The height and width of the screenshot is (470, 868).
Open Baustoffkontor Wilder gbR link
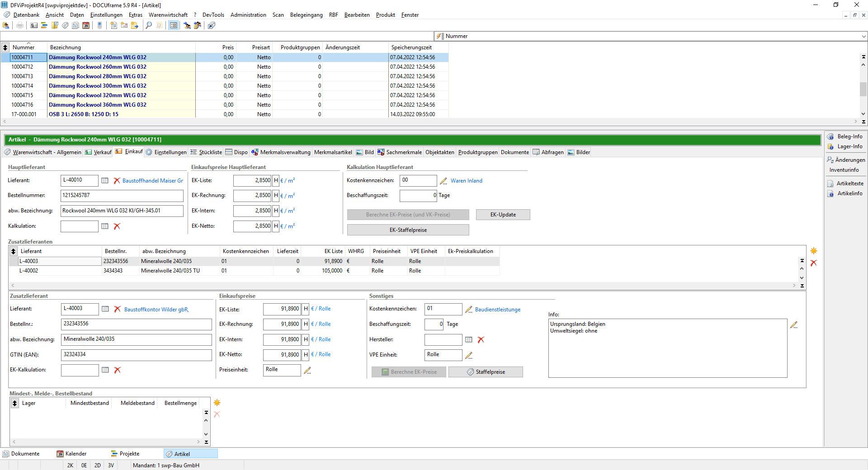tap(156, 310)
